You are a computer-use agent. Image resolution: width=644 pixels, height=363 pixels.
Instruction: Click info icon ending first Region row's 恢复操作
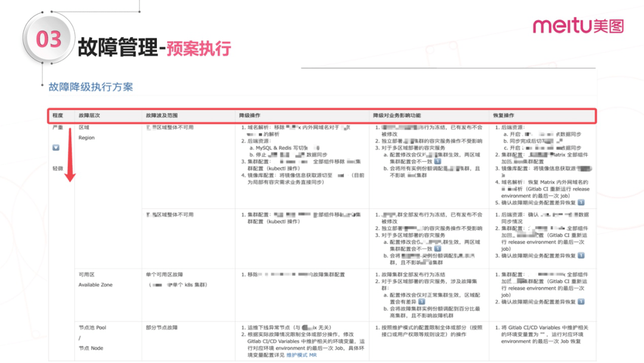coord(581,202)
